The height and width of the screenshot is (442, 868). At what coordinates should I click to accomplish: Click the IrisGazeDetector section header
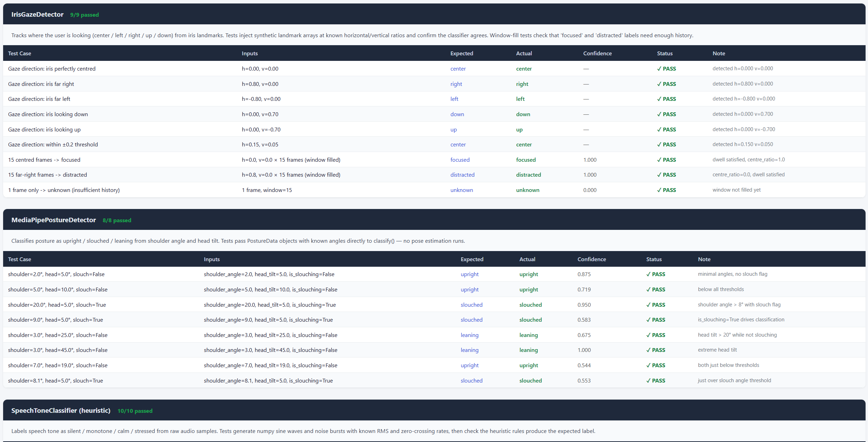click(38, 14)
